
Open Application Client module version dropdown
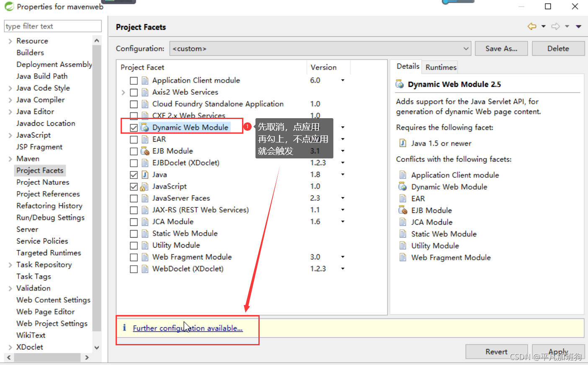343,80
